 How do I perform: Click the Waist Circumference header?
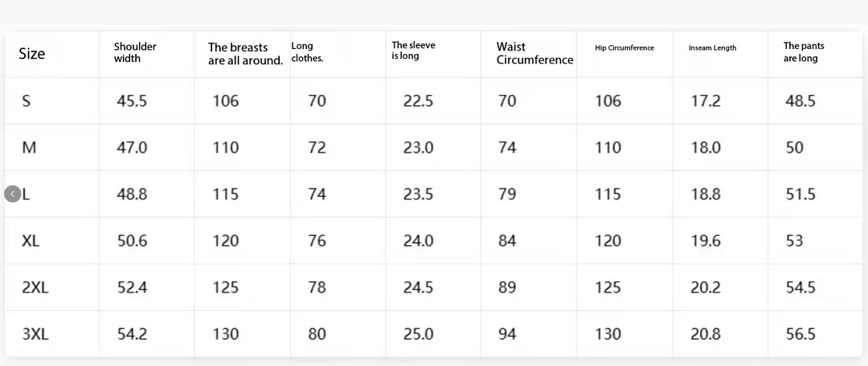[534, 54]
